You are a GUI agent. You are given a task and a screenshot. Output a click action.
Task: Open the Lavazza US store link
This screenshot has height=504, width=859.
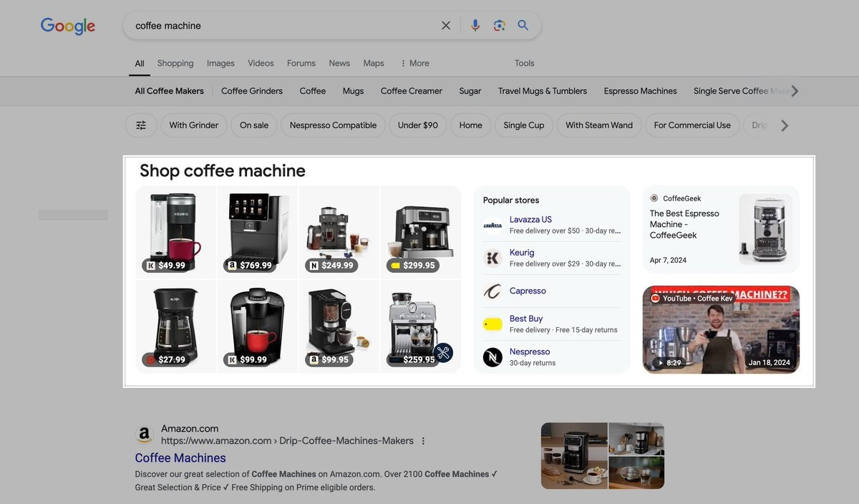530,219
